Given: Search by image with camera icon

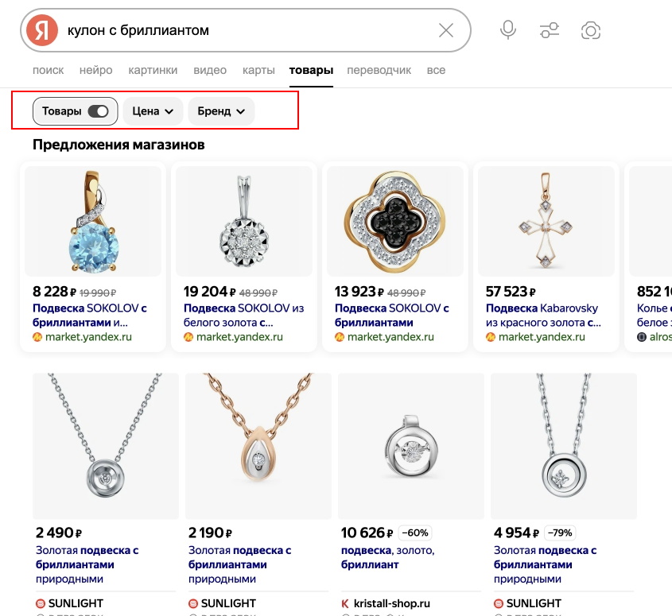Looking at the screenshot, I should point(591,30).
